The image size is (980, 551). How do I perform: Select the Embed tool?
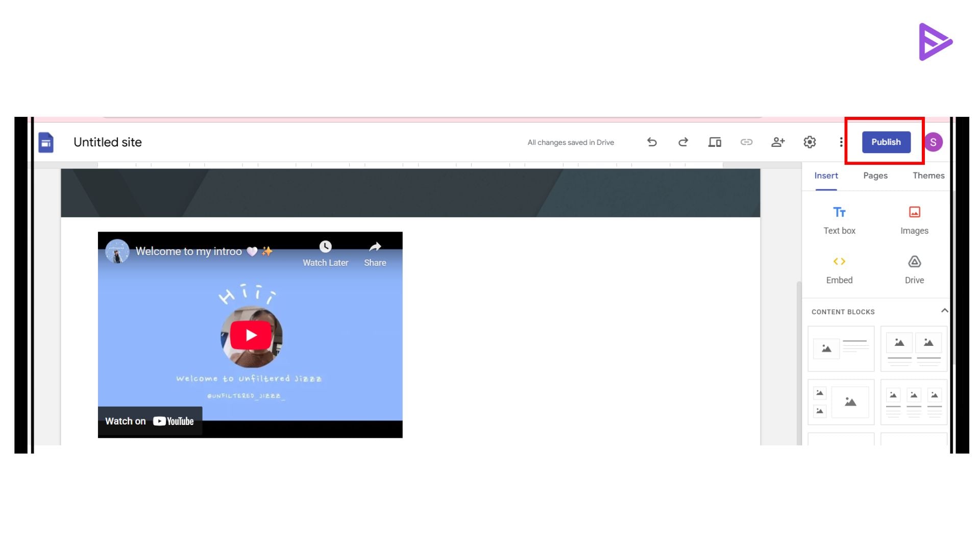click(x=839, y=269)
